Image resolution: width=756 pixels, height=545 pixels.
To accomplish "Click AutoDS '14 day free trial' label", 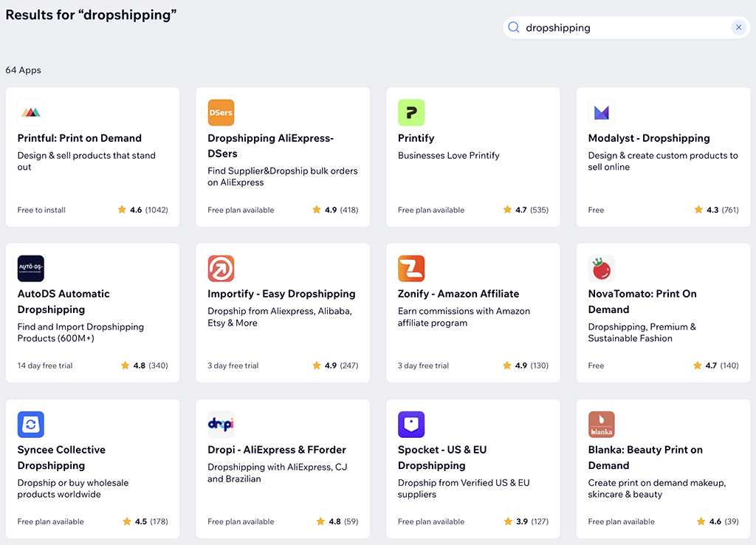I will (x=45, y=366).
